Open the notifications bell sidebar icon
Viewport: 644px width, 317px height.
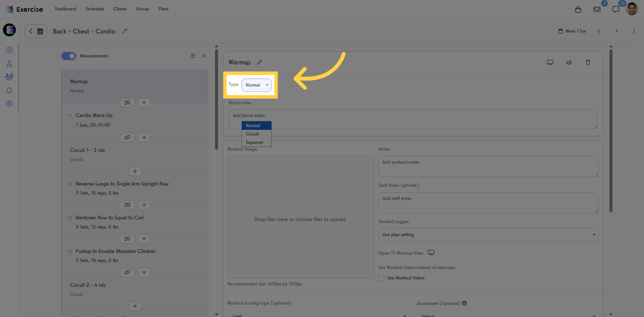[9, 90]
